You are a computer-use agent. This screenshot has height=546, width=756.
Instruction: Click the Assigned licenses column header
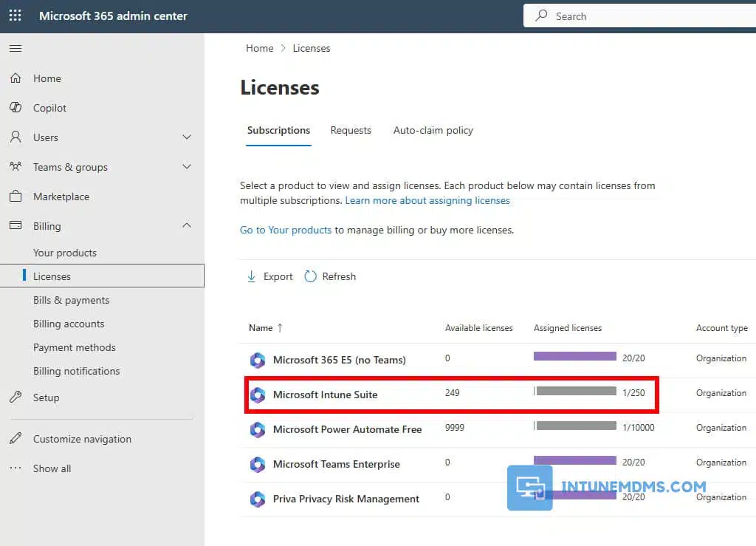(x=568, y=328)
